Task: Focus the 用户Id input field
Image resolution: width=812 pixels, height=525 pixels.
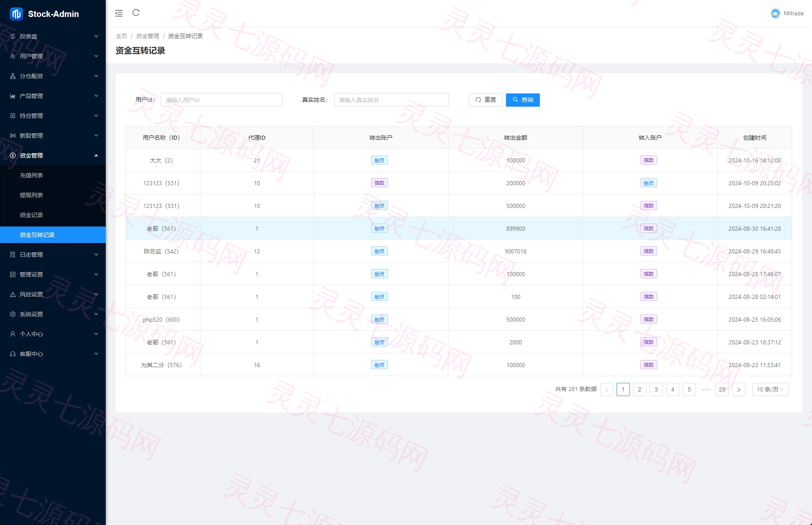Action: tap(221, 100)
